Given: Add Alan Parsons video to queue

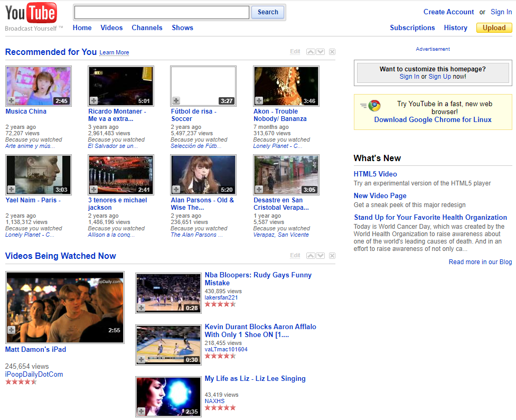Looking at the screenshot, I should point(176,189).
